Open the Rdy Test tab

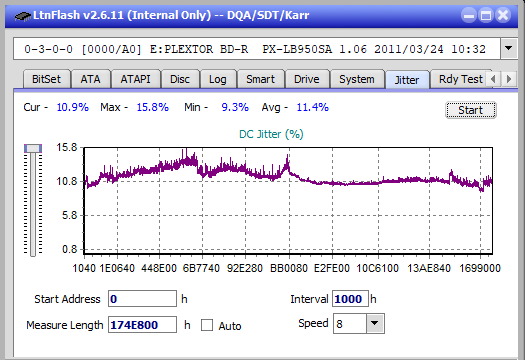(460, 79)
